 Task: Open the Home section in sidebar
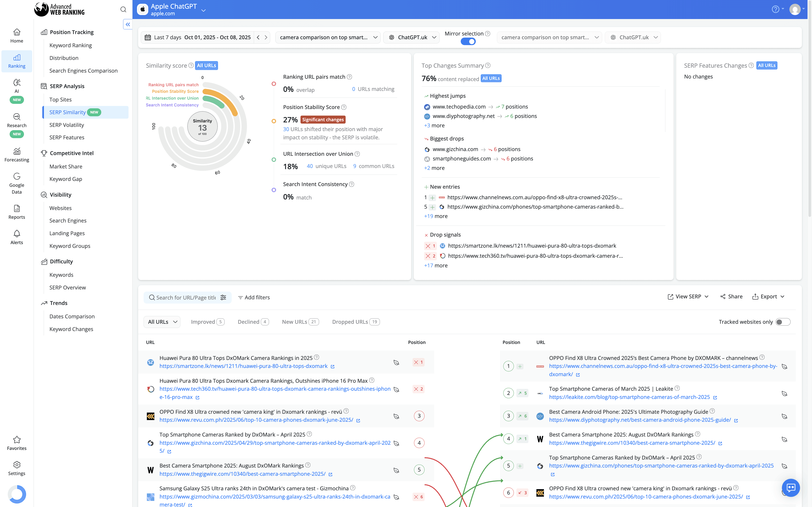click(x=17, y=36)
